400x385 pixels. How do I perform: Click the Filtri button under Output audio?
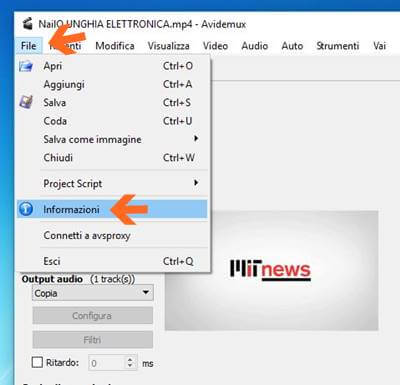pos(92,340)
